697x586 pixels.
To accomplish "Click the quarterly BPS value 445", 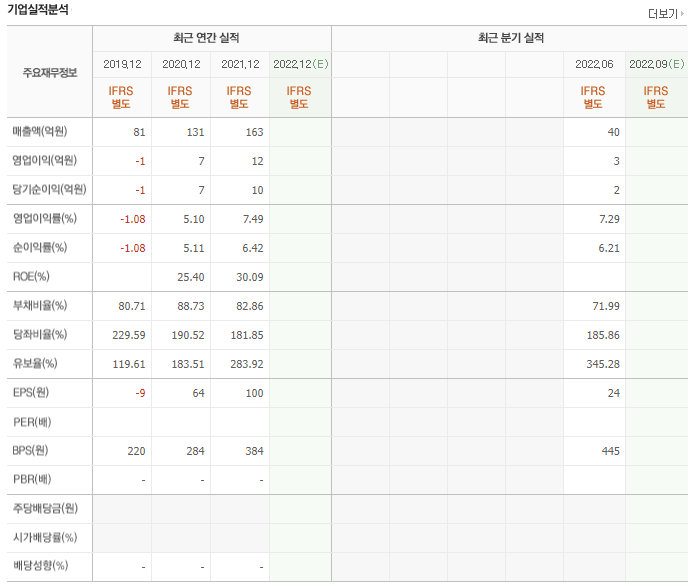I will tap(611, 451).
